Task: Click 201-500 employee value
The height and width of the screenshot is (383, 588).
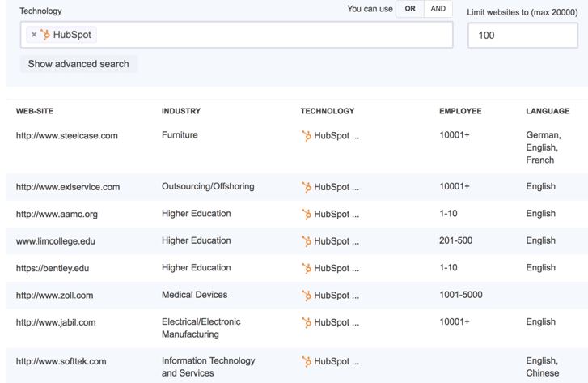Action: click(455, 240)
